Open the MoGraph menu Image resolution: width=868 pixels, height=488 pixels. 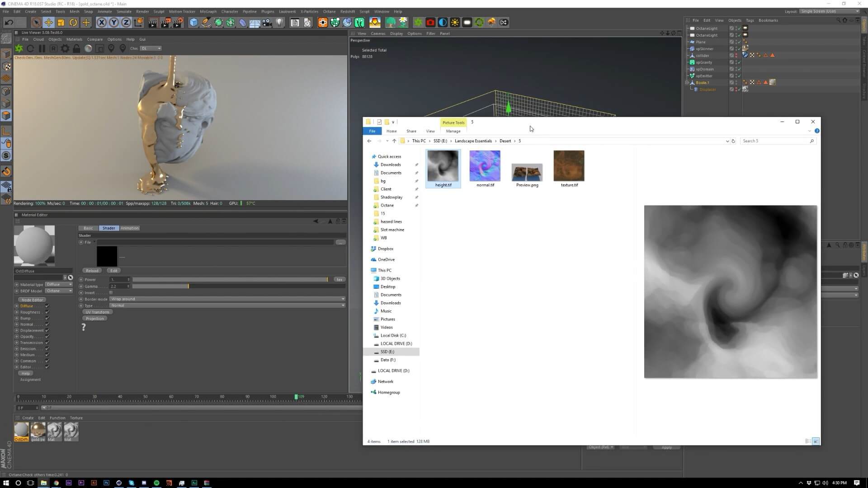pos(208,11)
